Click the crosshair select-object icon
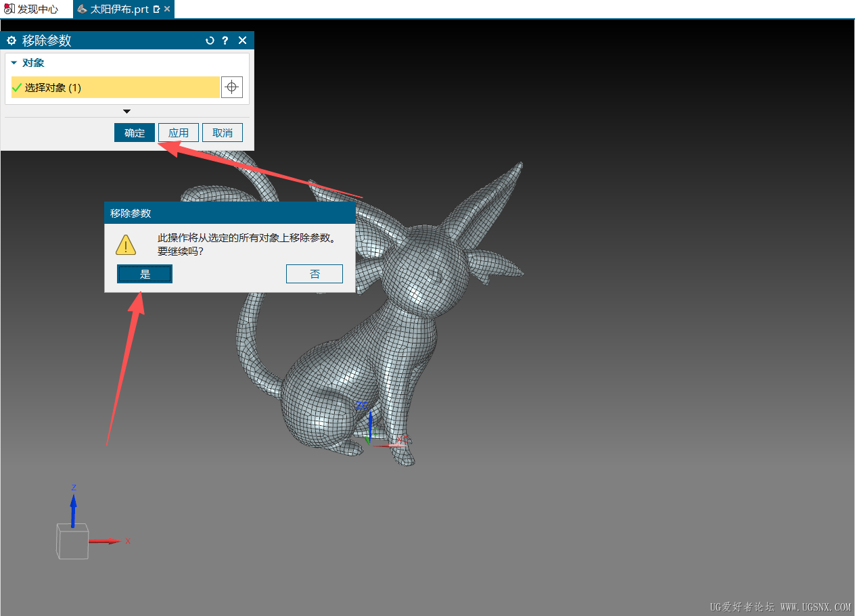The height and width of the screenshot is (616, 855). pyautogui.click(x=232, y=87)
